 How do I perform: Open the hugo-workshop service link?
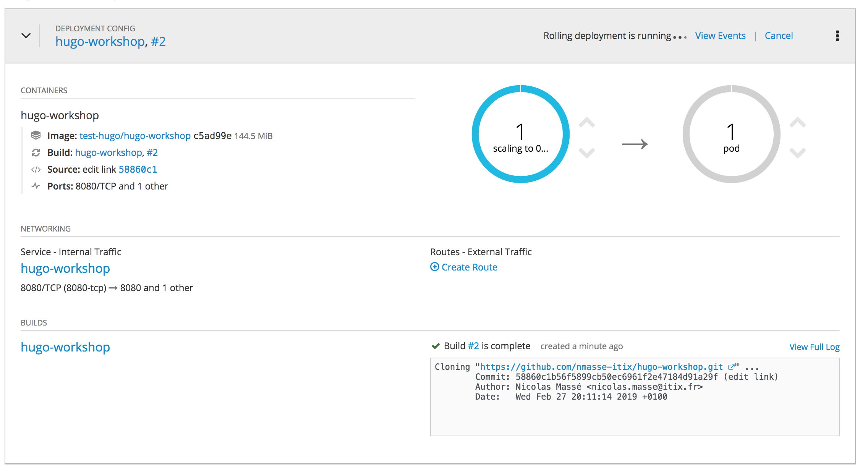[65, 269]
